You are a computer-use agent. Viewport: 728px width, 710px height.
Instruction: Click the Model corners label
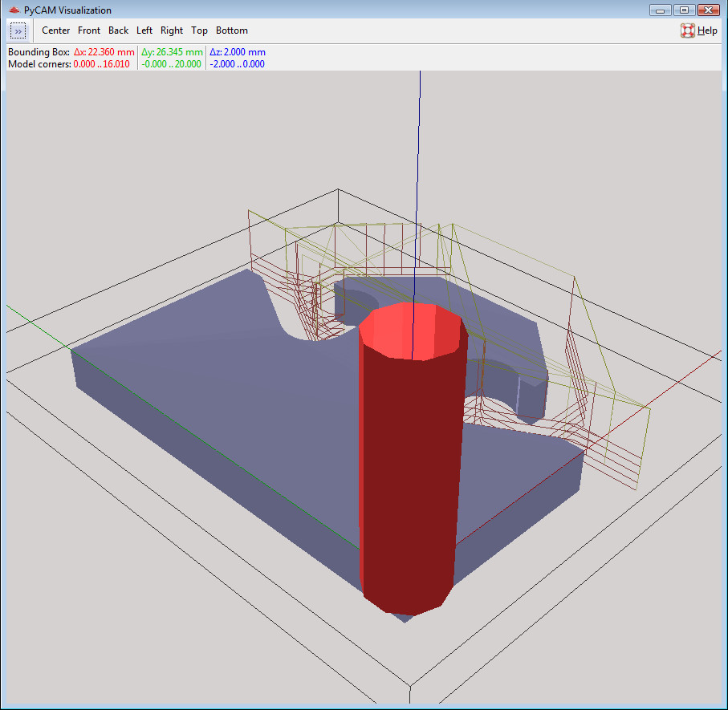tap(39, 64)
